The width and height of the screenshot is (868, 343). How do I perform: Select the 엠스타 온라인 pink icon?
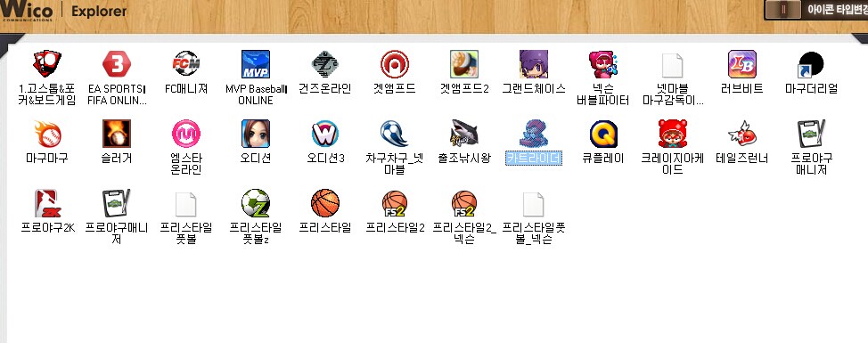pyautogui.click(x=186, y=134)
